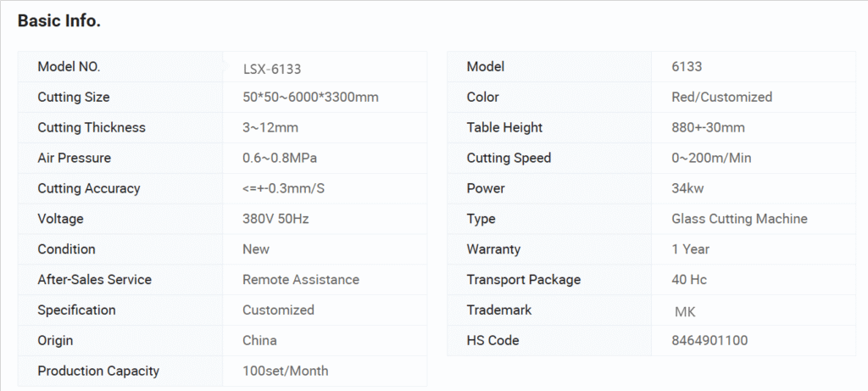Click the Cutting Speed value 0~200m/Min
Image resolution: width=868 pixels, height=391 pixels.
click(x=711, y=159)
